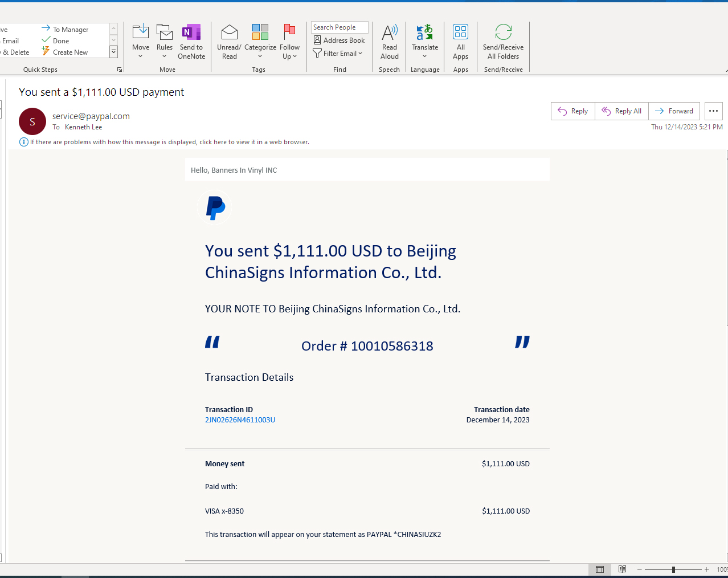Click sender address service@paypal.com
This screenshot has width=728, height=578.
click(91, 116)
